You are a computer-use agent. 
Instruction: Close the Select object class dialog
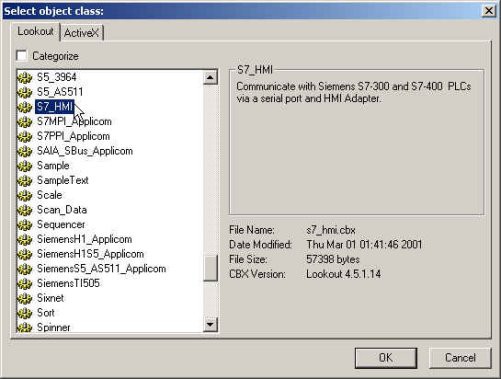(x=488, y=11)
